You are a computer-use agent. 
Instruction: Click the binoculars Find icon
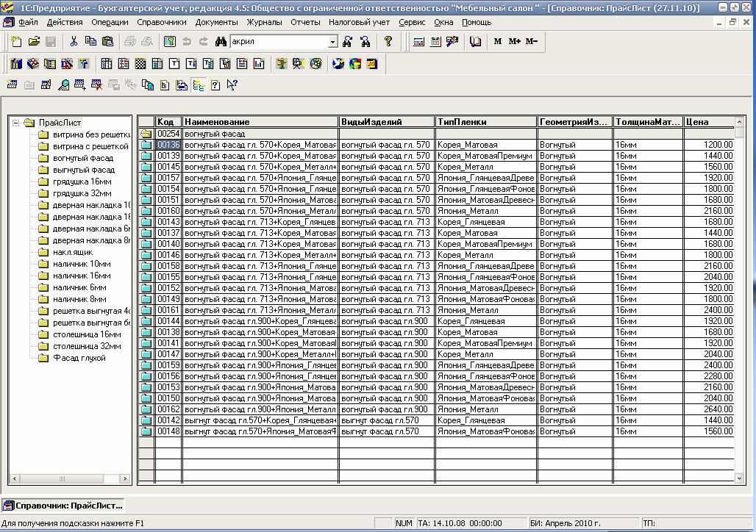click(x=221, y=41)
